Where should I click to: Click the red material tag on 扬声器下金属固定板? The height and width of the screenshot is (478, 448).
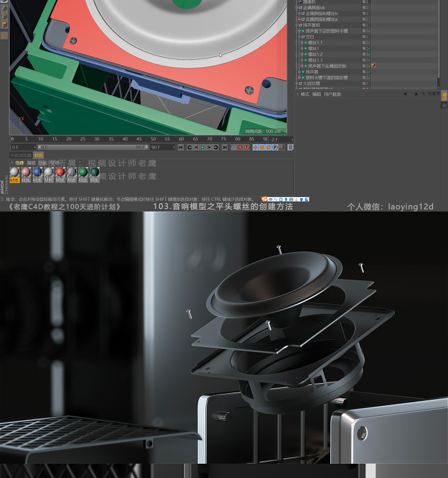pyautogui.click(x=373, y=66)
